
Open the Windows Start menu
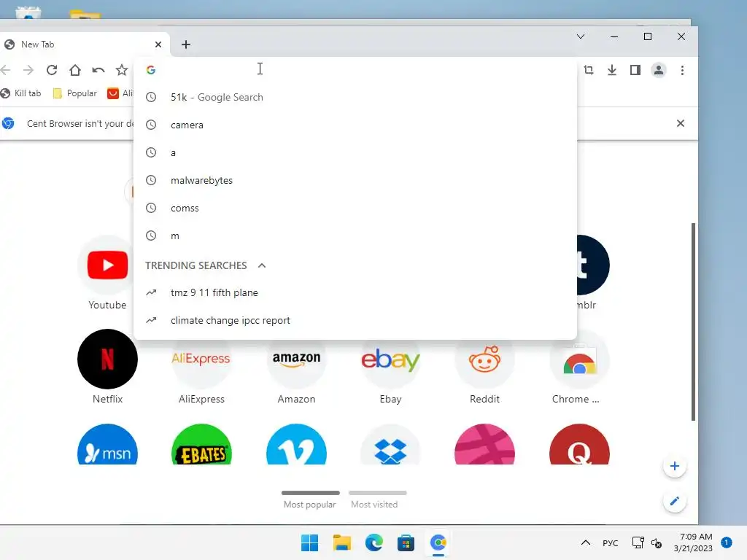[309, 542]
